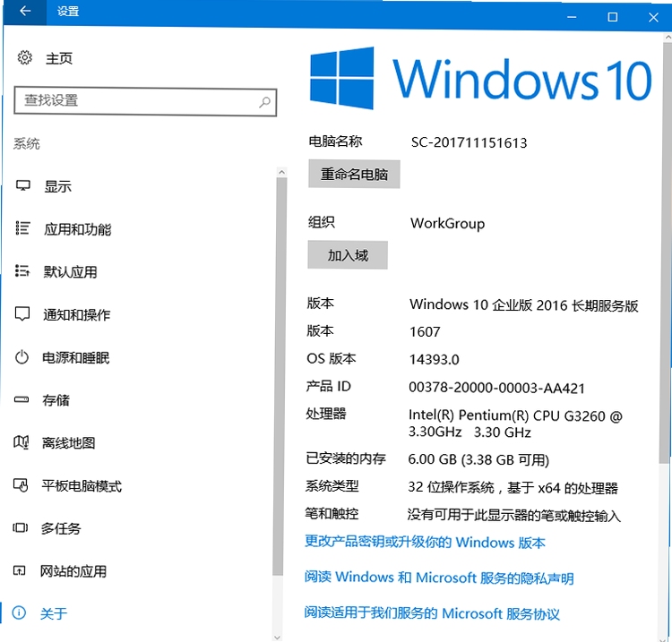Select 显示 in sidebar
The width and height of the screenshot is (672, 642).
point(58,186)
